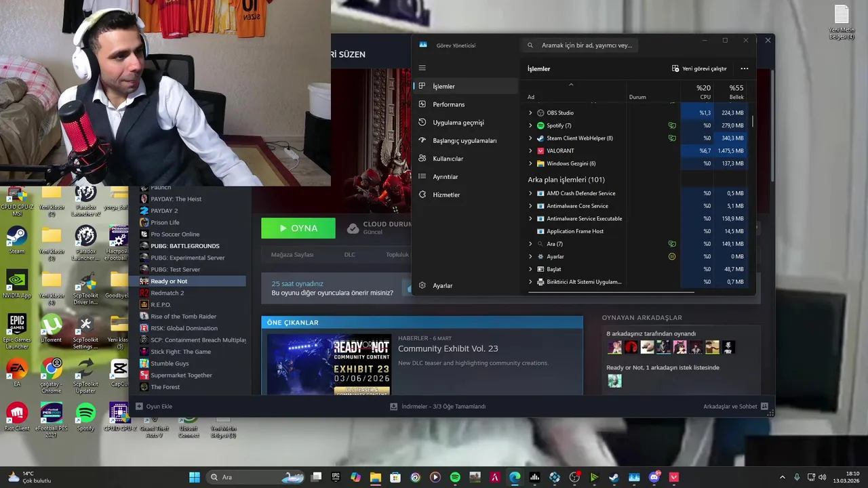This screenshot has width=868, height=488.
Task: Open Başlangıç uygulamaları in Task Manager
Action: click(x=465, y=140)
